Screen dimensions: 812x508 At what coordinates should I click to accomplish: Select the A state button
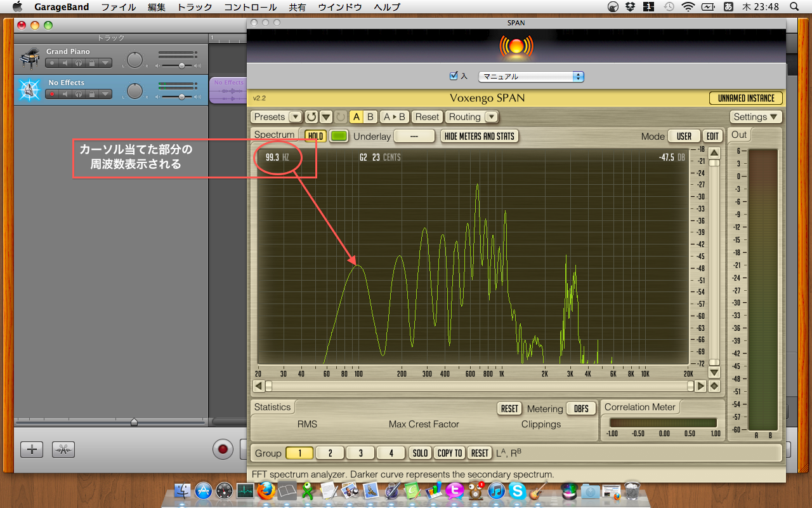(x=356, y=117)
